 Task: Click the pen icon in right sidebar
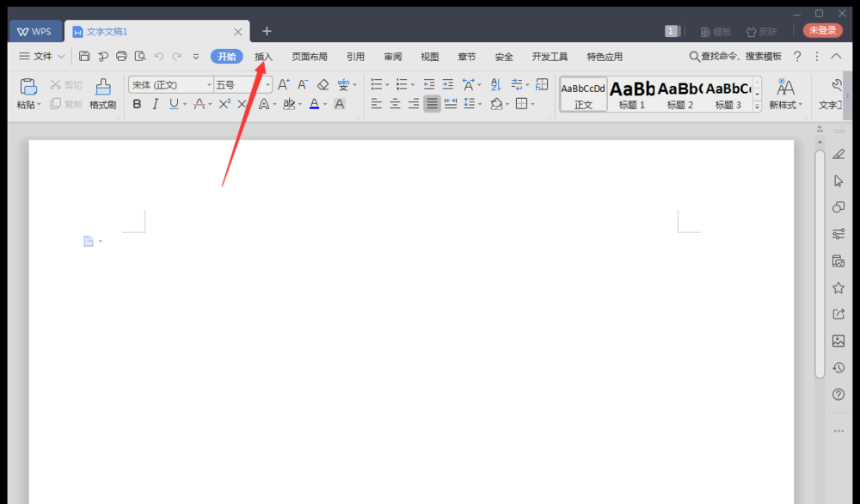(838, 154)
